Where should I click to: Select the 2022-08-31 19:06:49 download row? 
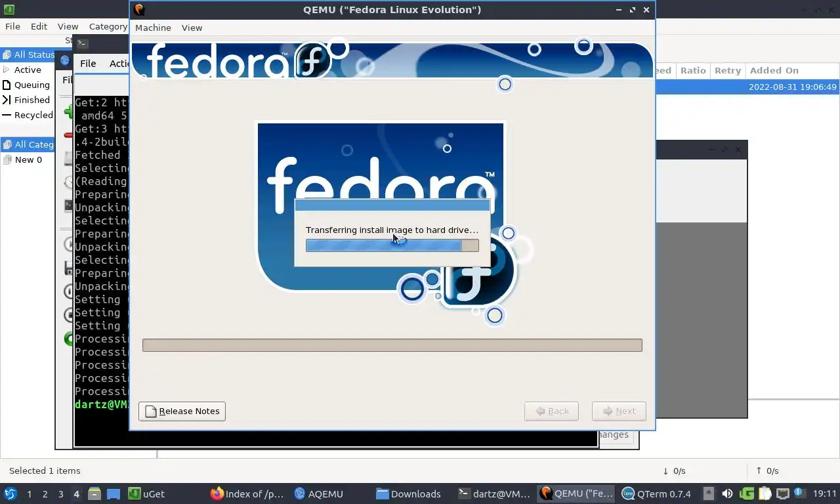coord(747,87)
